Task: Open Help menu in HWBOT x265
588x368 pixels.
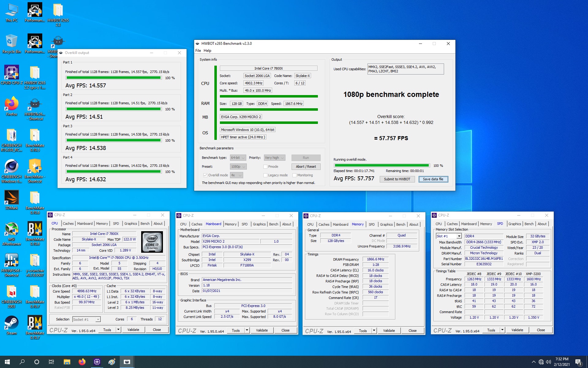Action: point(207,51)
